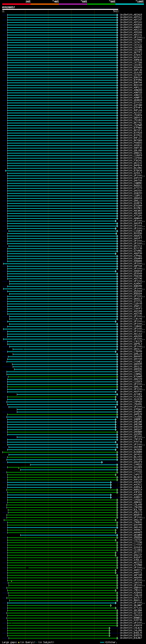The height and width of the screenshot is (644, 146).
Task: Select label UniRef100_C5G991
Action: 131,404
